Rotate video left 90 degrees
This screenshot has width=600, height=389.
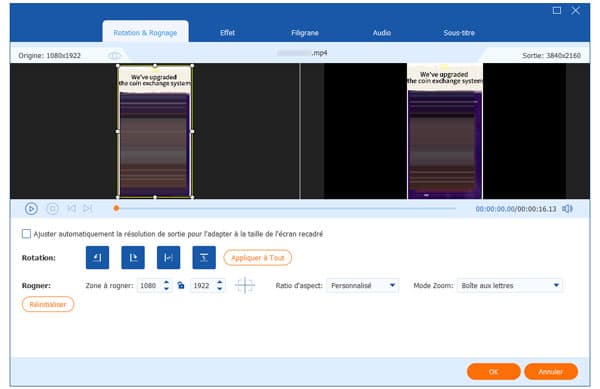pyautogui.click(x=97, y=257)
